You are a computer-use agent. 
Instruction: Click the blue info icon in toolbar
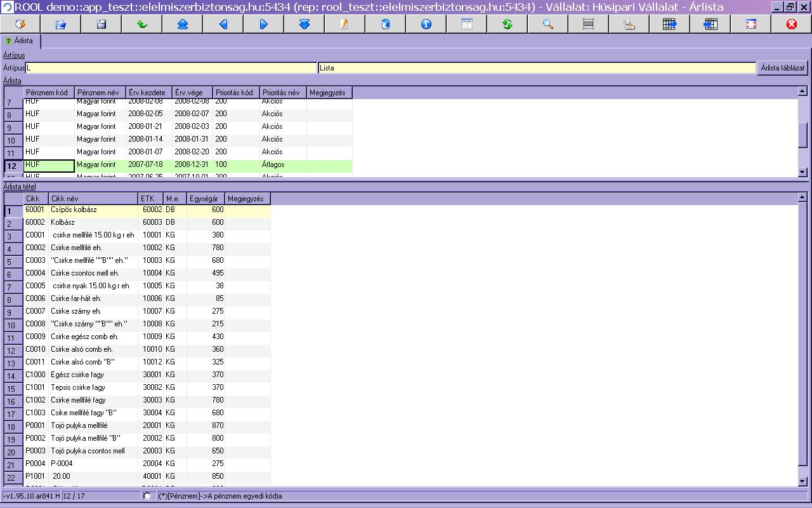pyautogui.click(x=426, y=24)
